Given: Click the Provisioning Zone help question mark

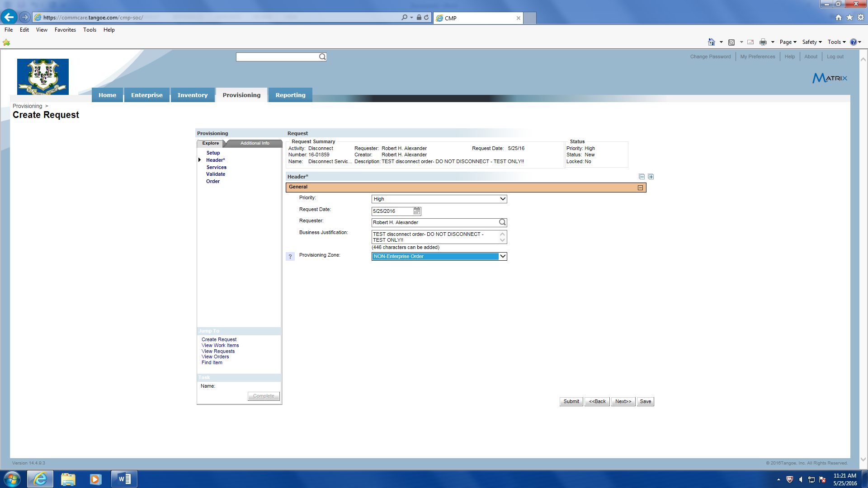Looking at the screenshot, I should [290, 257].
